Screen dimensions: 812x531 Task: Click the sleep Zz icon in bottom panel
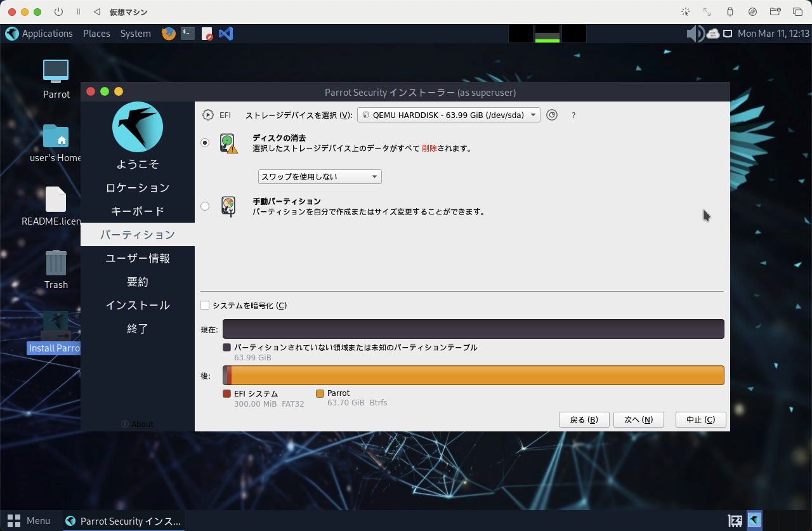click(x=735, y=521)
